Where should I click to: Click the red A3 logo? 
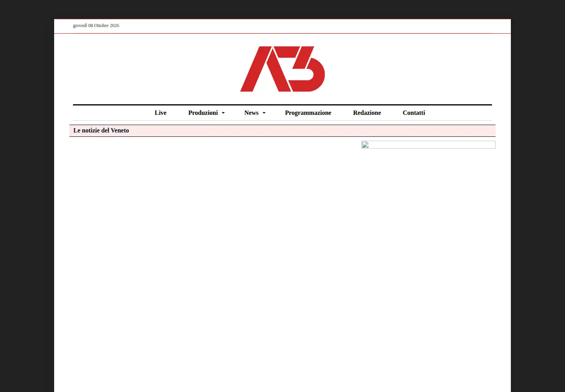click(282, 69)
